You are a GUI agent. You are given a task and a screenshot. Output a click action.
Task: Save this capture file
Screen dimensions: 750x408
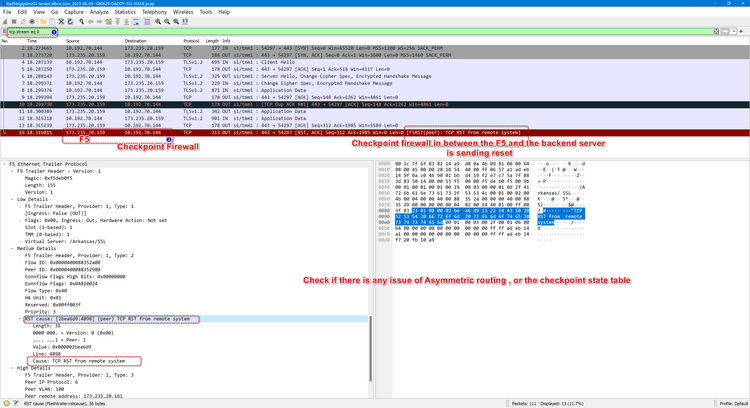coord(52,22)
